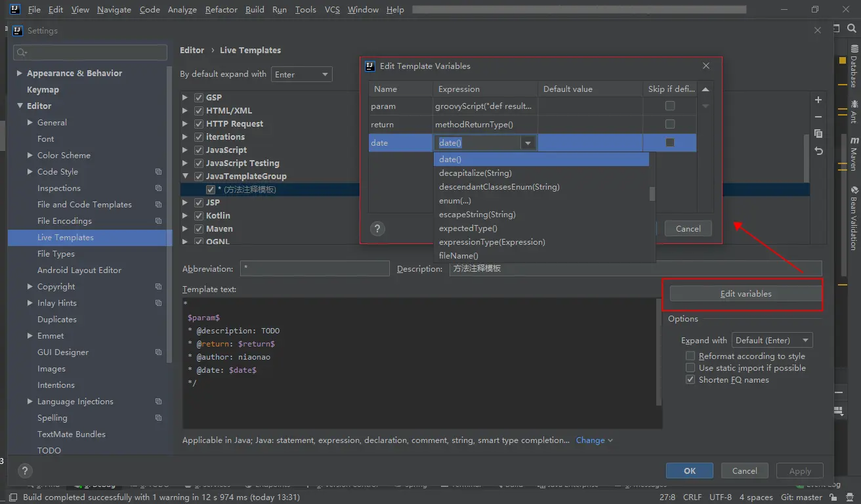The height and width of the screenshot is (504, 861).
Task: Open the Database tool window
Action: click(853, 67)
